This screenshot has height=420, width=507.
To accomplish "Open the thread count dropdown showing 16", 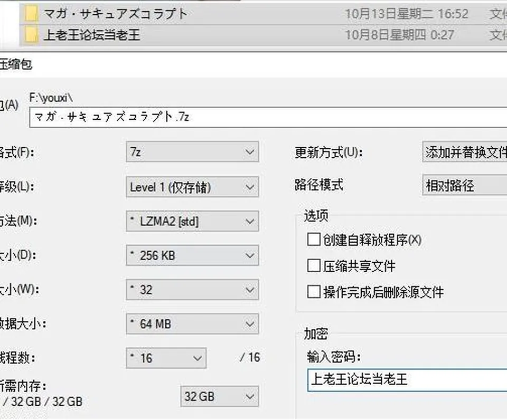I will click(x=166, y=358).
